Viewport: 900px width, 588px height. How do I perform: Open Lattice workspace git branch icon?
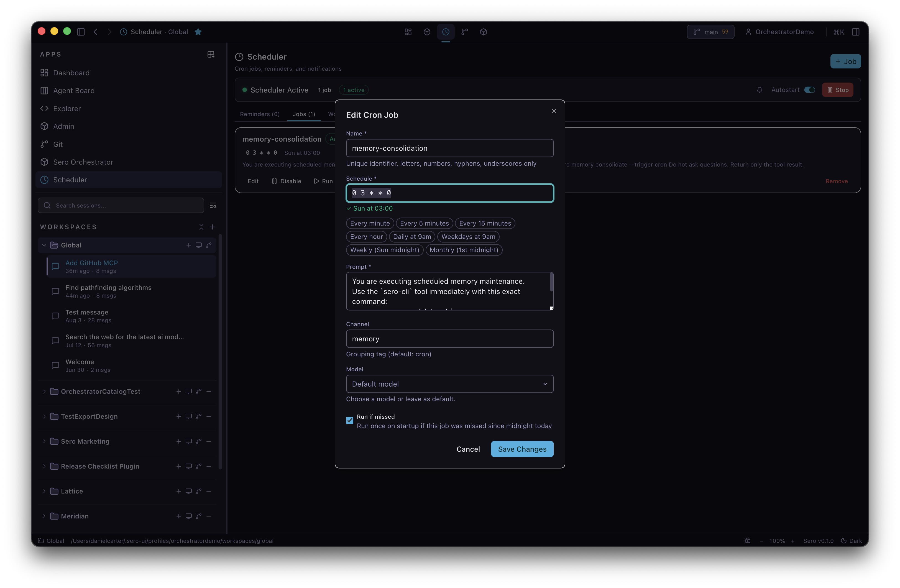198,491
